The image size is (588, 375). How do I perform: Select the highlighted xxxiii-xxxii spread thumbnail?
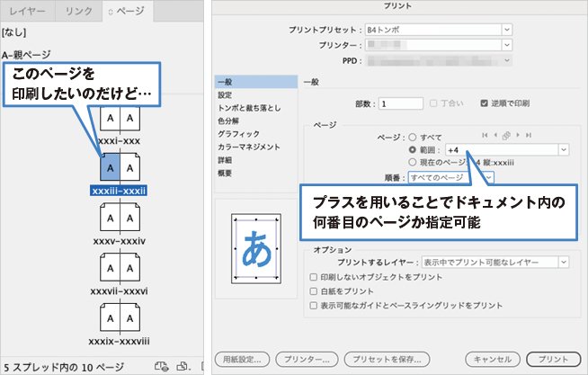[120, 166]
